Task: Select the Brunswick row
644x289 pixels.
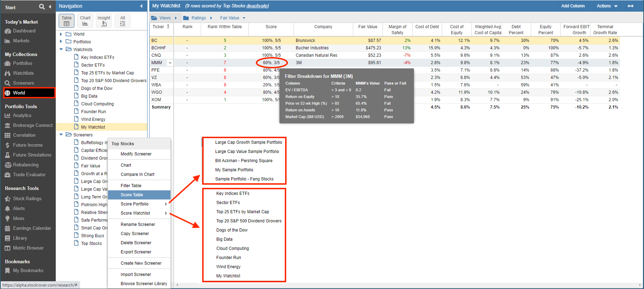Action: tap(385, 41)
